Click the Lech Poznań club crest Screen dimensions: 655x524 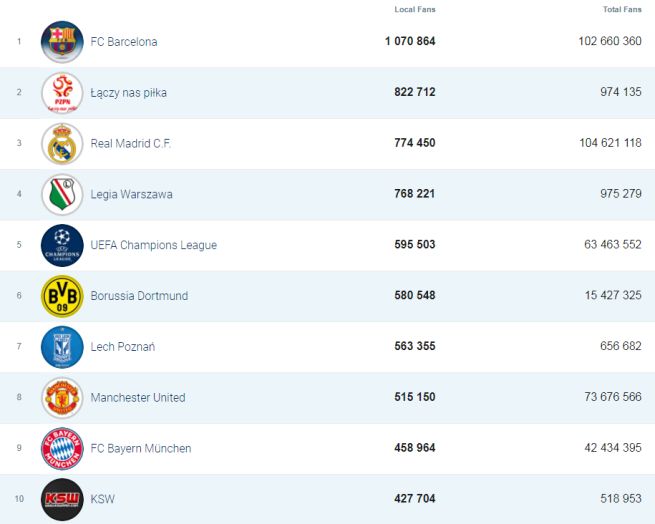pyautogui.click(x=62, y=347)
